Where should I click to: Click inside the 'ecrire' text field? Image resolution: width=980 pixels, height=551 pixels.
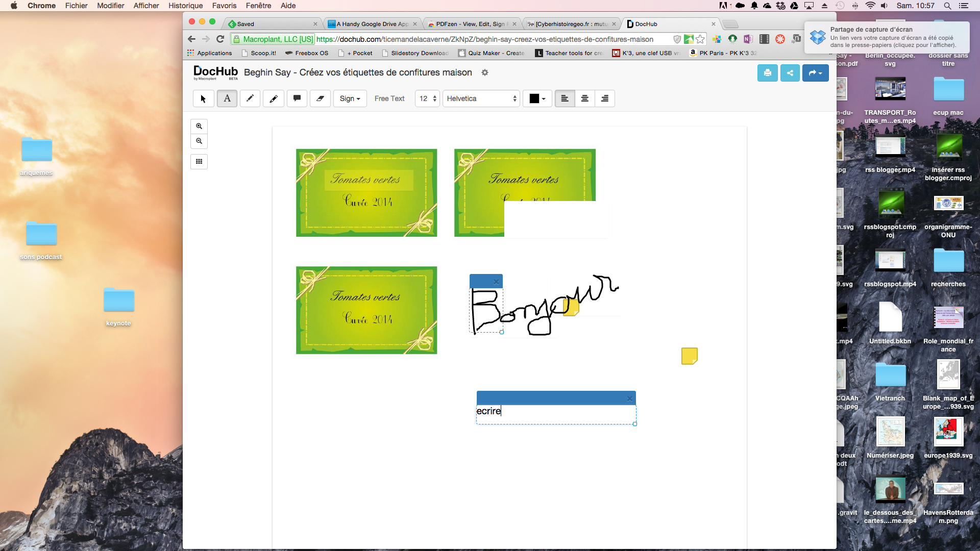coord(556,414)
